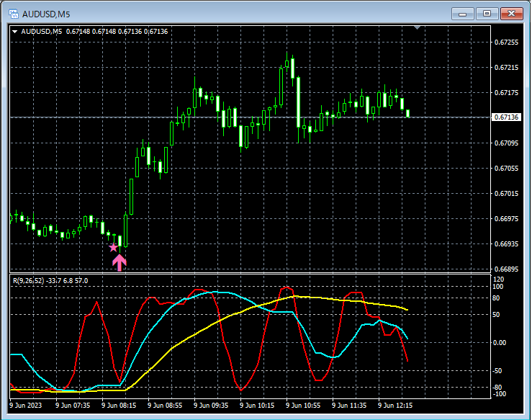Select the last candlestick on the chart
532x420 pixels.
point(408,113)
